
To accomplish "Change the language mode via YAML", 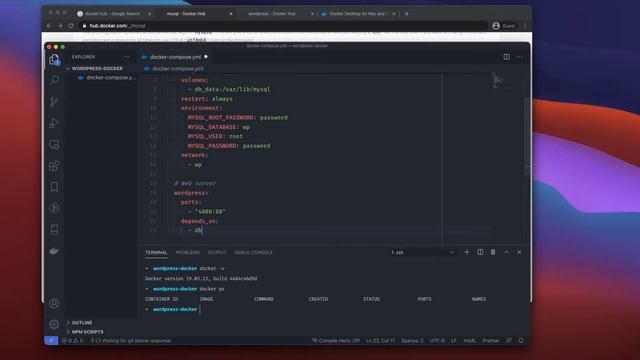I will click(469, 340).
